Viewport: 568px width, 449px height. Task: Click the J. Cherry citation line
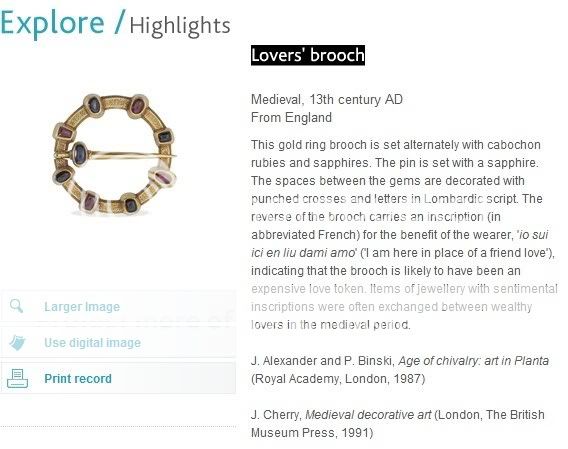397,415
